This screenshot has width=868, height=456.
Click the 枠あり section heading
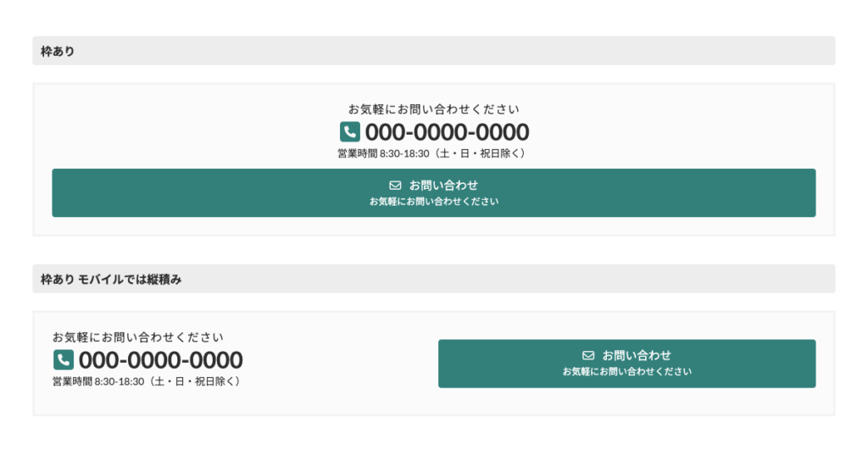click(58, 52)
